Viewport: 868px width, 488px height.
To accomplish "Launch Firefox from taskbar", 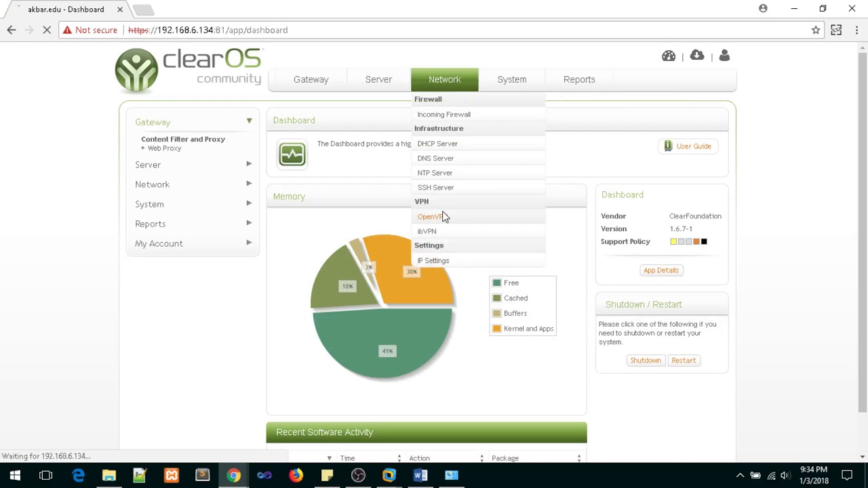I will point(296,475).
